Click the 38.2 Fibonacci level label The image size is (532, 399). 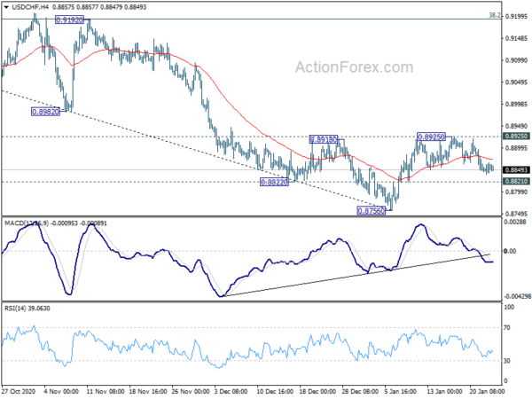495,15
